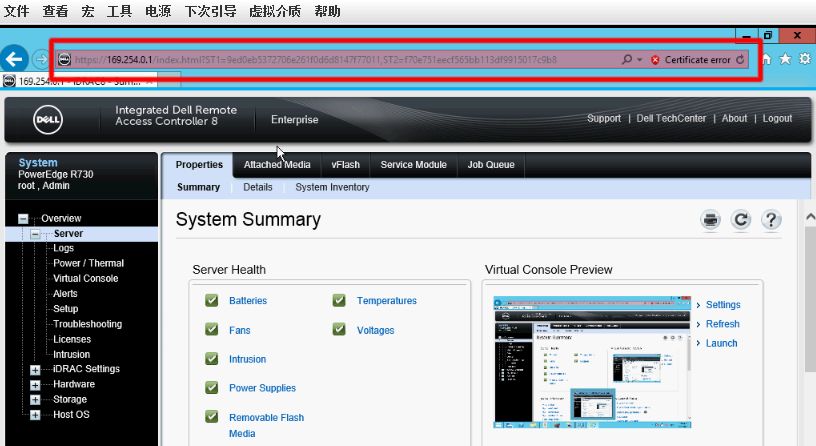The width and height of the screenshot is (816, 446).
Task: Click the Batteries green check status icon
Action: click(211, 300)
